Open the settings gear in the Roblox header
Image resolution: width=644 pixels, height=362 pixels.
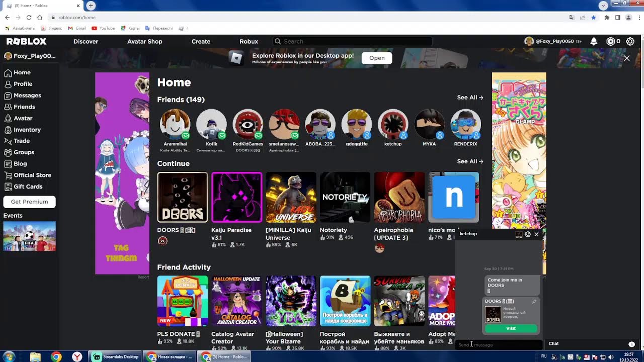point(630,41)
